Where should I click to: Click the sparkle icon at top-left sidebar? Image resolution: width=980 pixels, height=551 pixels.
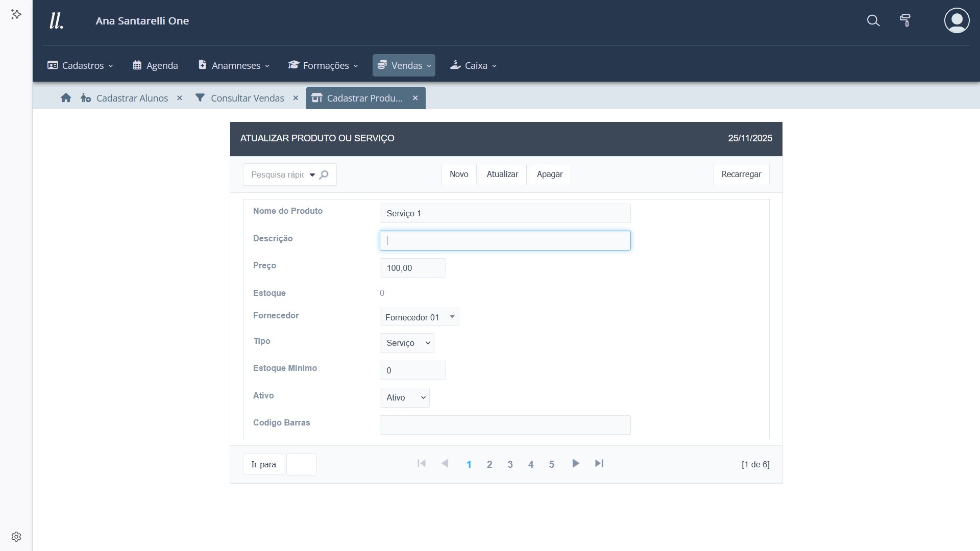pyautogui.click(x=16, y=14)
